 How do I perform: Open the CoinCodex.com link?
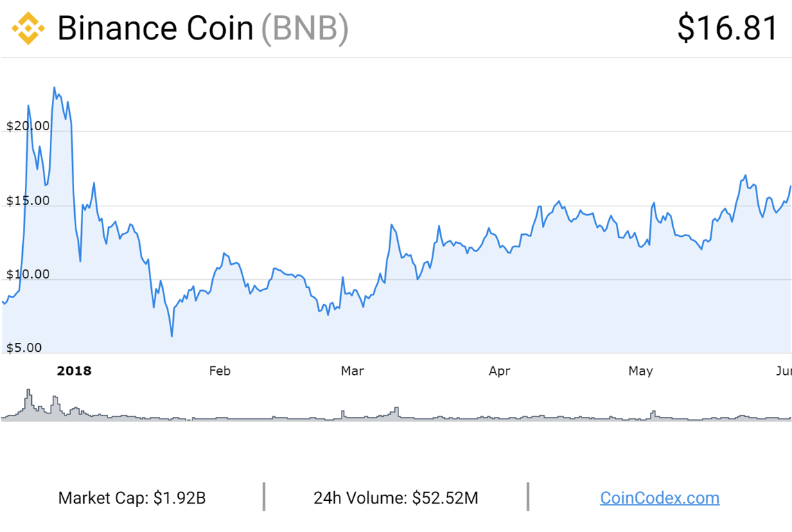659,497
